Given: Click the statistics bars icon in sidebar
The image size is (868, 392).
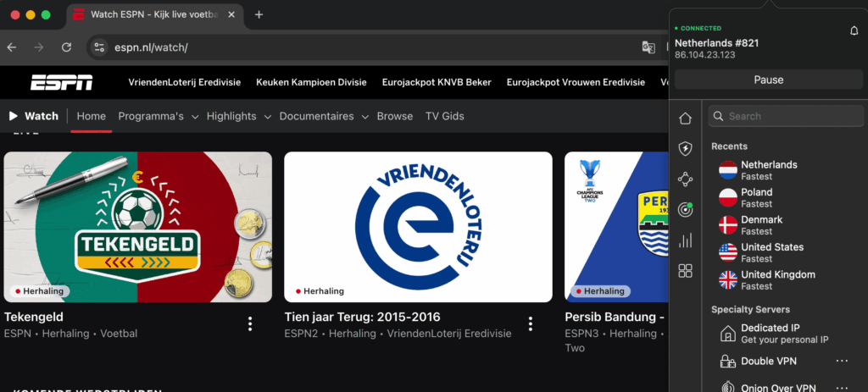Looking at the screenshot, I should tap(685, 240).
